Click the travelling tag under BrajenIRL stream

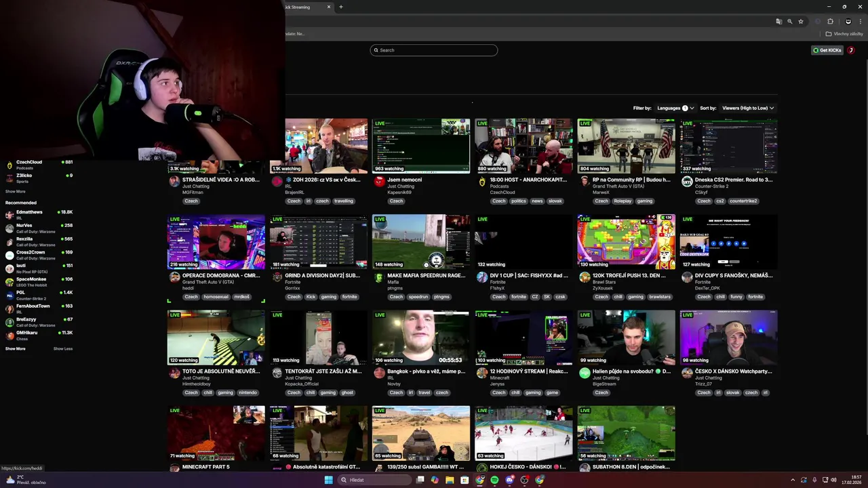click(x=344, y=201)
